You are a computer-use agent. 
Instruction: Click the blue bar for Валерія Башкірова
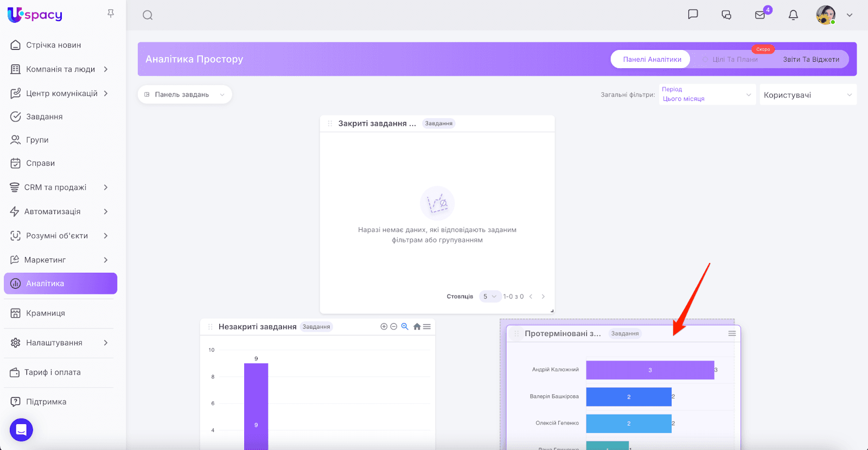pyautogui.click(x=629, y=397)
